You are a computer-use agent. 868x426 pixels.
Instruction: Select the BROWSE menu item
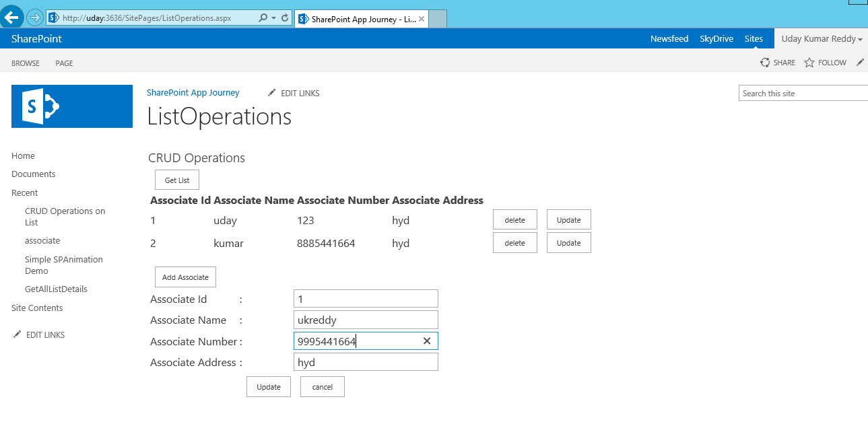[25, 63]
